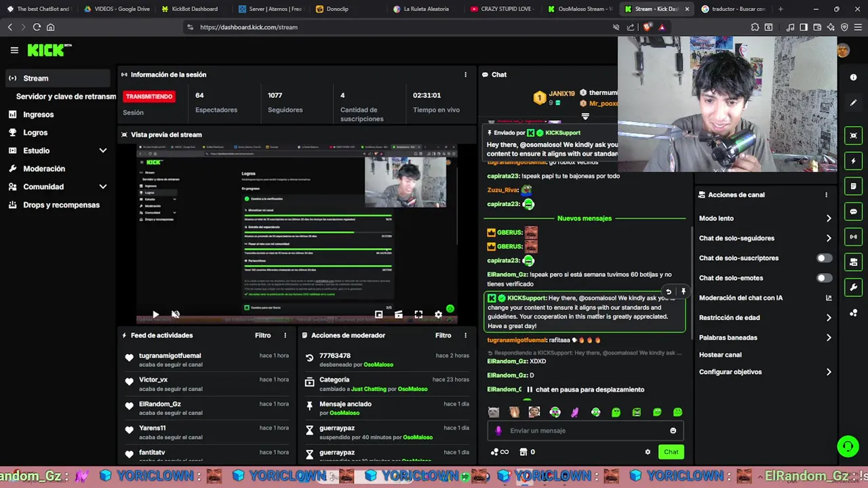The height and width of the screenshot is (488, 868).
Task: Click the speech bubble icon in right sidebar
Action: [x=854, y=211]
